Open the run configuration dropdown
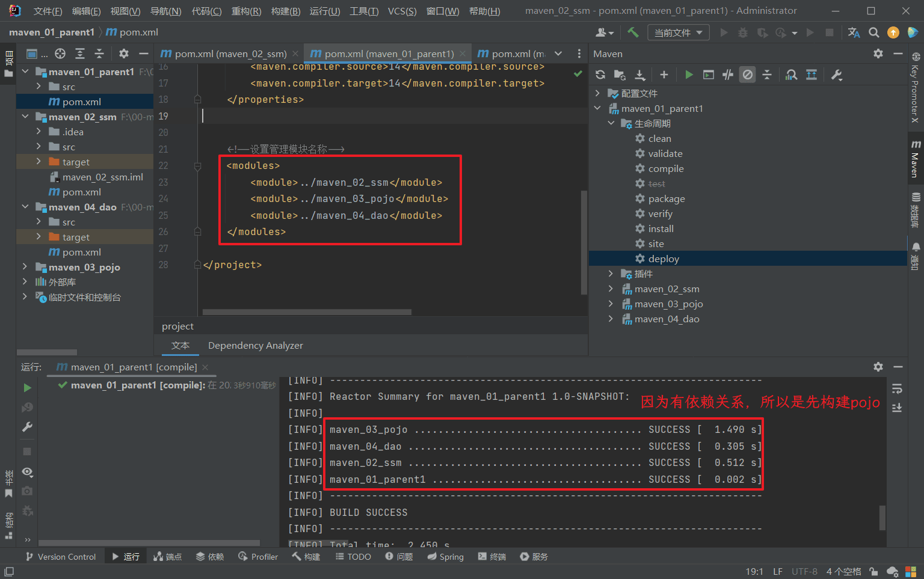 point(678,32)
